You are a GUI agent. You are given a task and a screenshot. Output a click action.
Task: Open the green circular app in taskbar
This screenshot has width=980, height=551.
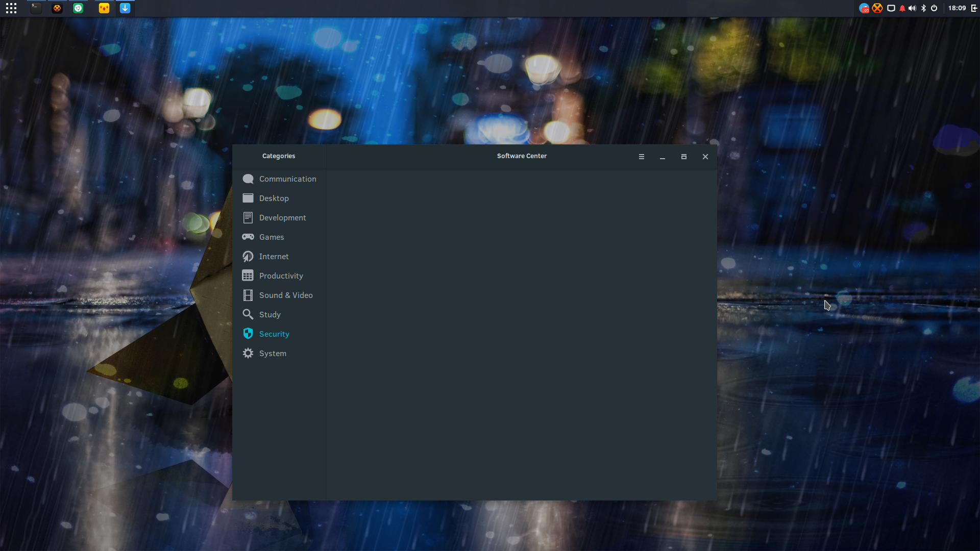78,8
